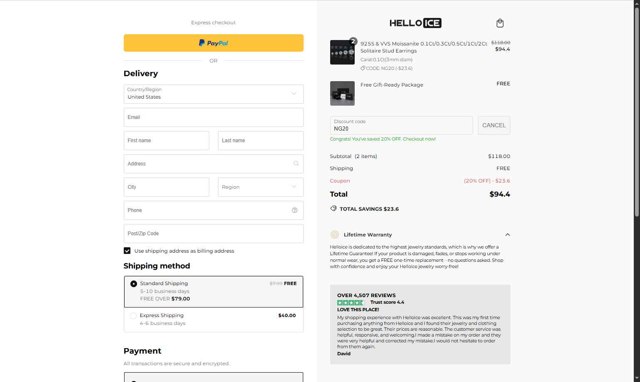Select Express Shipping option

[213, 319]
